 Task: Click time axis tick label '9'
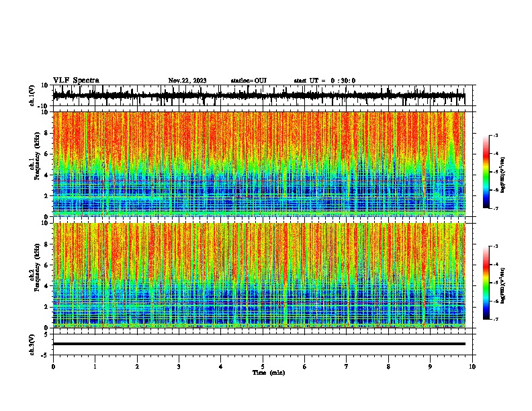[430, 367]
